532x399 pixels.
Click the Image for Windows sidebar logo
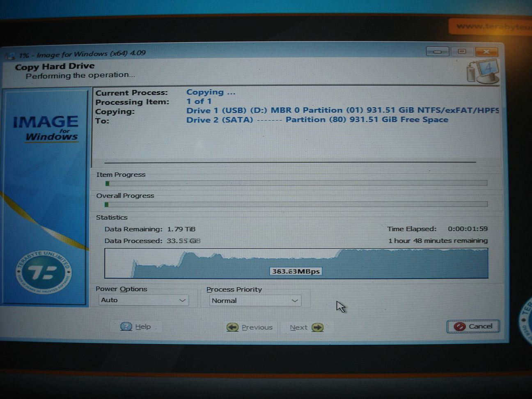(x=46, y=128)
